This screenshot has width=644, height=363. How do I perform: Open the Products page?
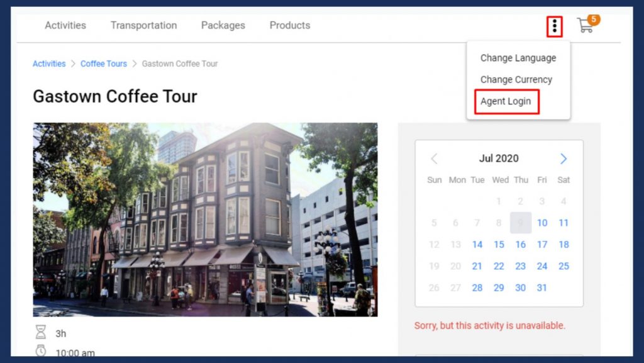click(289, 25)
